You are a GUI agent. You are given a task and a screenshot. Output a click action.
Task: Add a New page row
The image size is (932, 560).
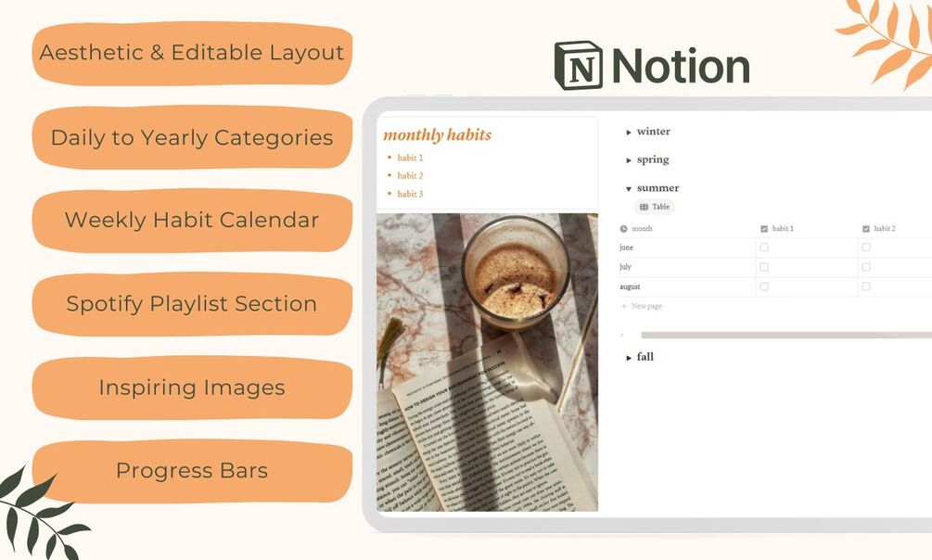point(642,306)
